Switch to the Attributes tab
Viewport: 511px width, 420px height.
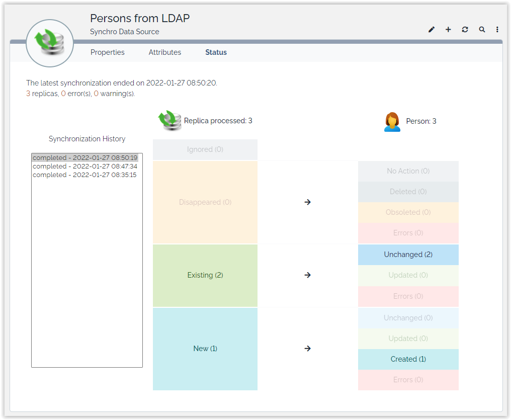(165, 52)
